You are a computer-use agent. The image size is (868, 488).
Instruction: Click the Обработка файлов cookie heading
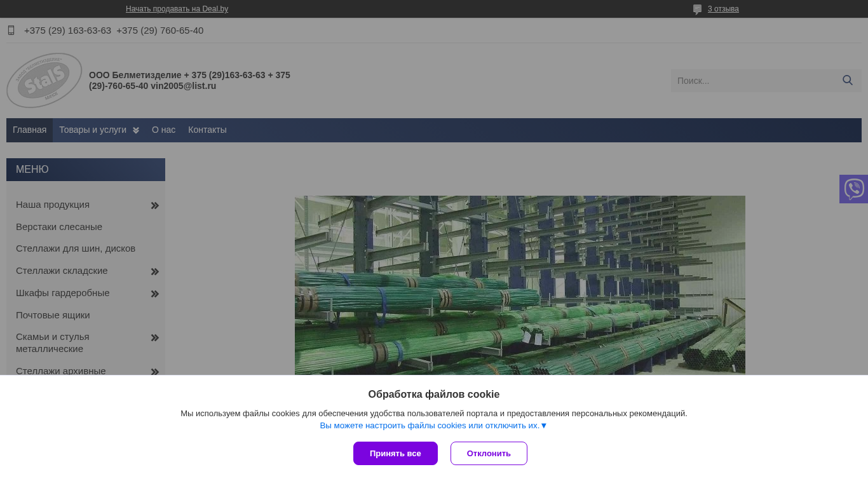click(434, 395)
